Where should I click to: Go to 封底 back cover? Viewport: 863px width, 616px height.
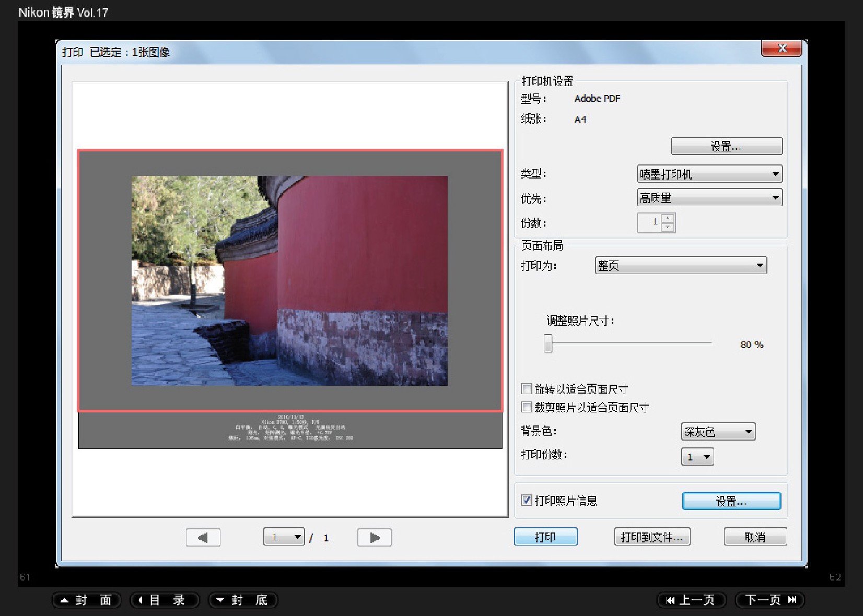pos(243,600)
